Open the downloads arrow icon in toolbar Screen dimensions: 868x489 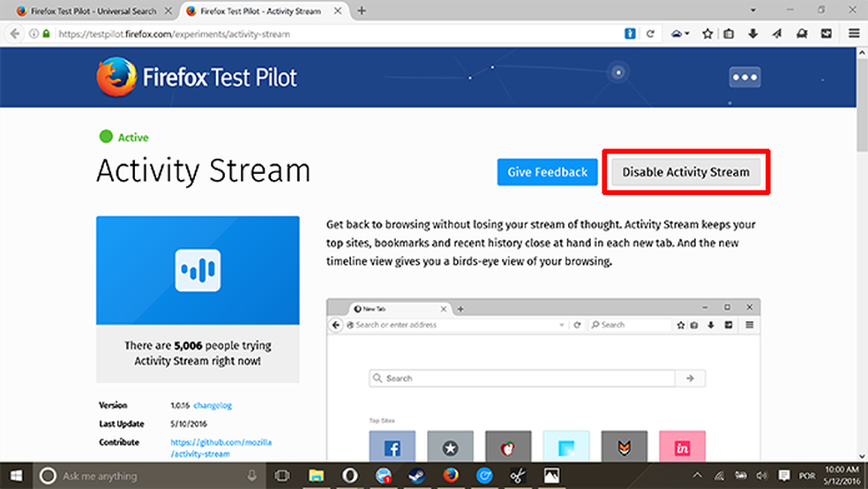(752, 34)
